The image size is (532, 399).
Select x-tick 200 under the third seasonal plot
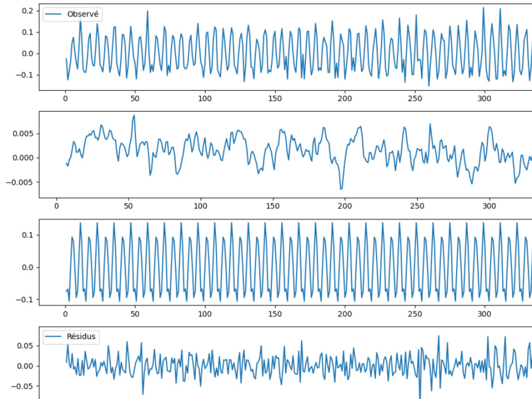[345, 314]
